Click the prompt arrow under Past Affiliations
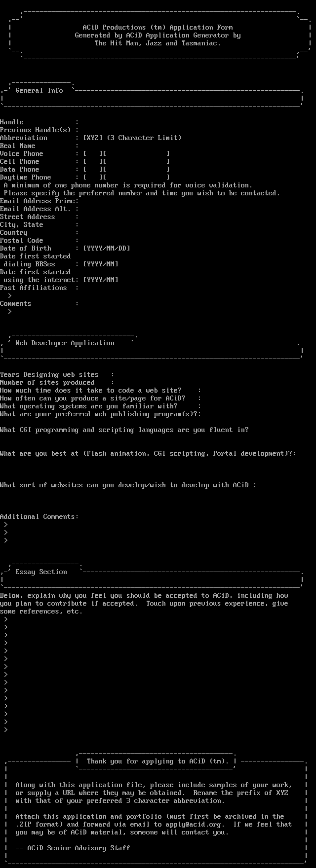Viewport: 316px width, 868px height. coord(10,296)
